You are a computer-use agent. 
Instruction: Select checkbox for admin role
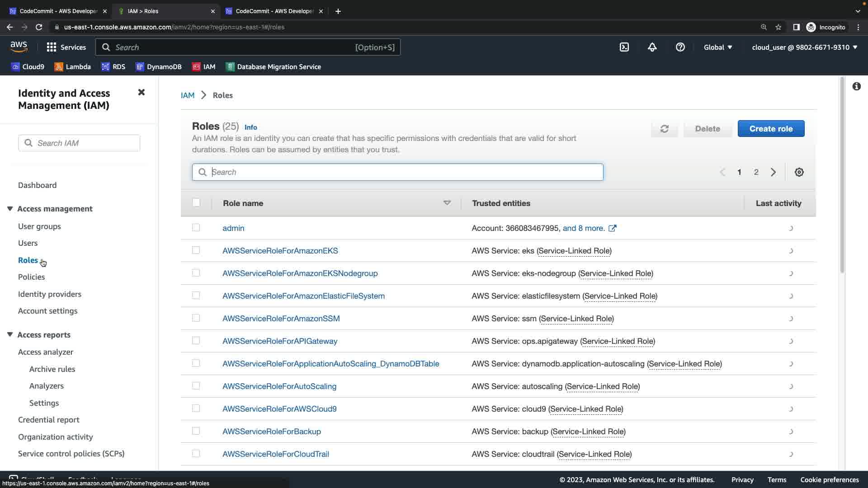[196, 228]
